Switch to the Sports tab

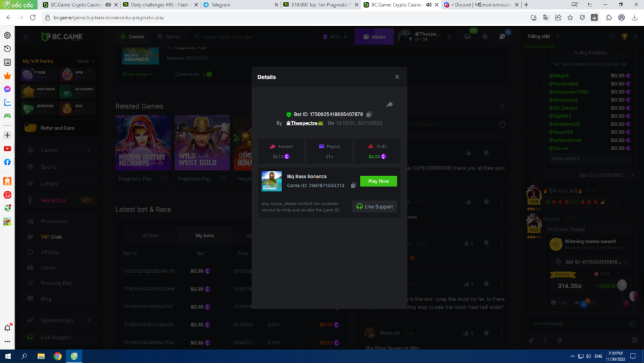[x=168, y=37]
